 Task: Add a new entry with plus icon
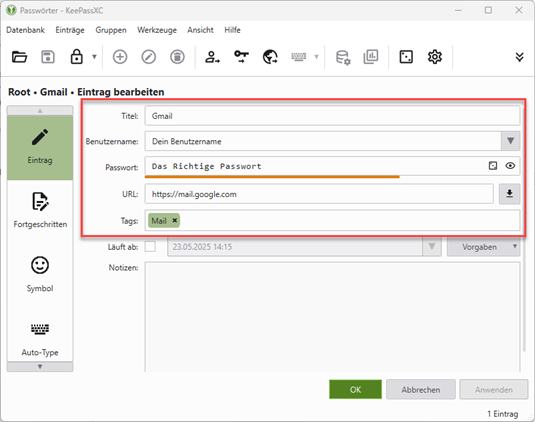click(120, 57)
